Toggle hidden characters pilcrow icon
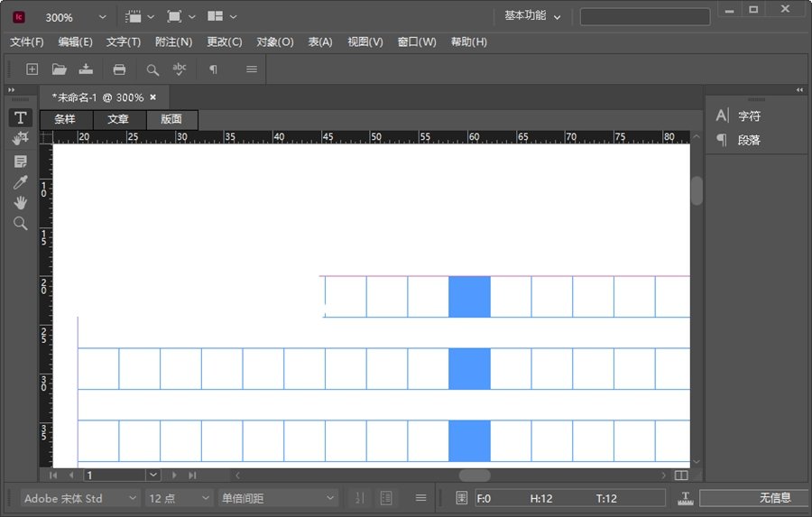This screenshot has height=517, width=812. point(213,69)
